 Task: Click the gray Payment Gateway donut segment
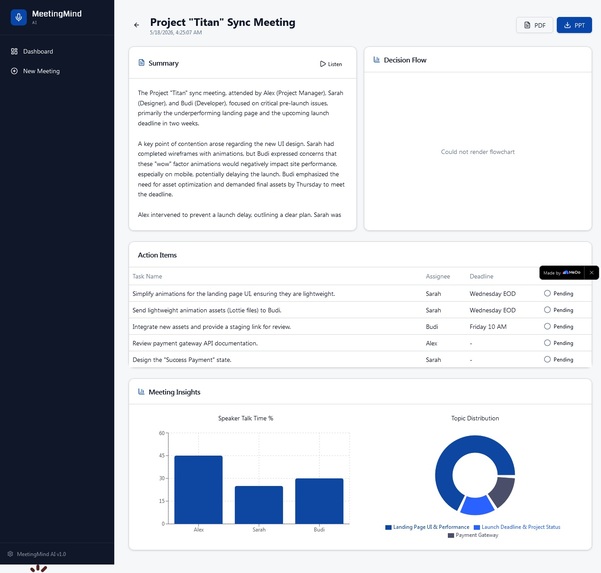click(503, 491)
